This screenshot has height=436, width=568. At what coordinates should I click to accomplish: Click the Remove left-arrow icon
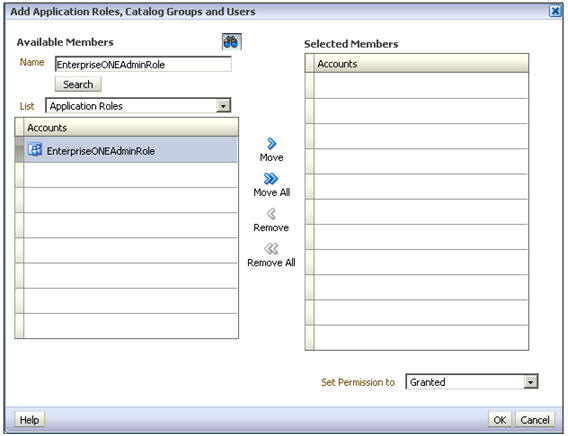[271, 214]
